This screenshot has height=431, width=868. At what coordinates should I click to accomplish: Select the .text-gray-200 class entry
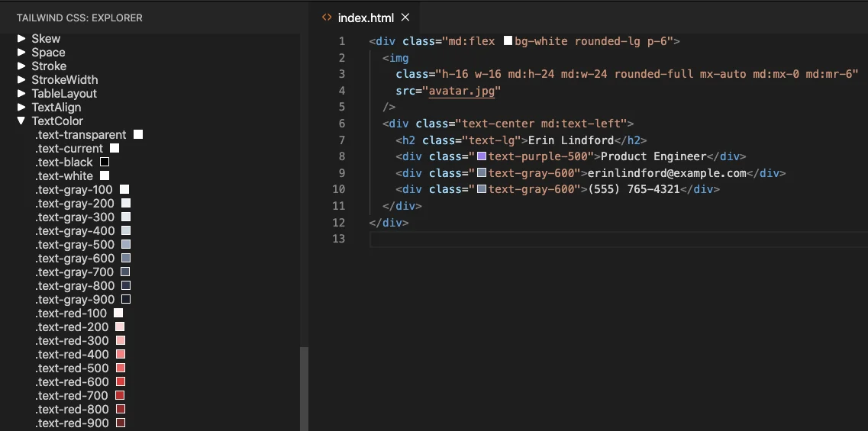(x=75, y=203)
